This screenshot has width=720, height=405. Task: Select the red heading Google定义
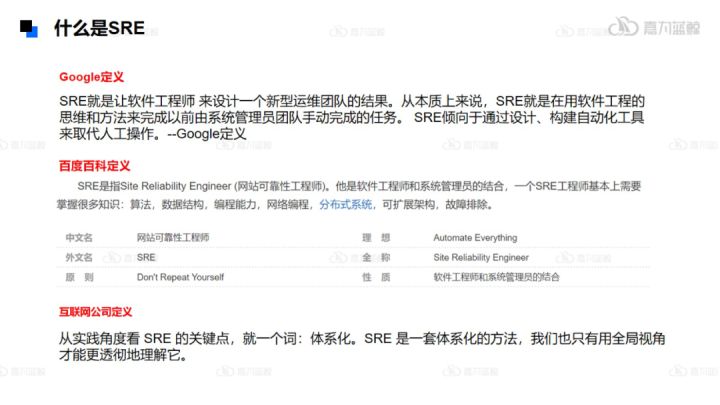[91, 77]
